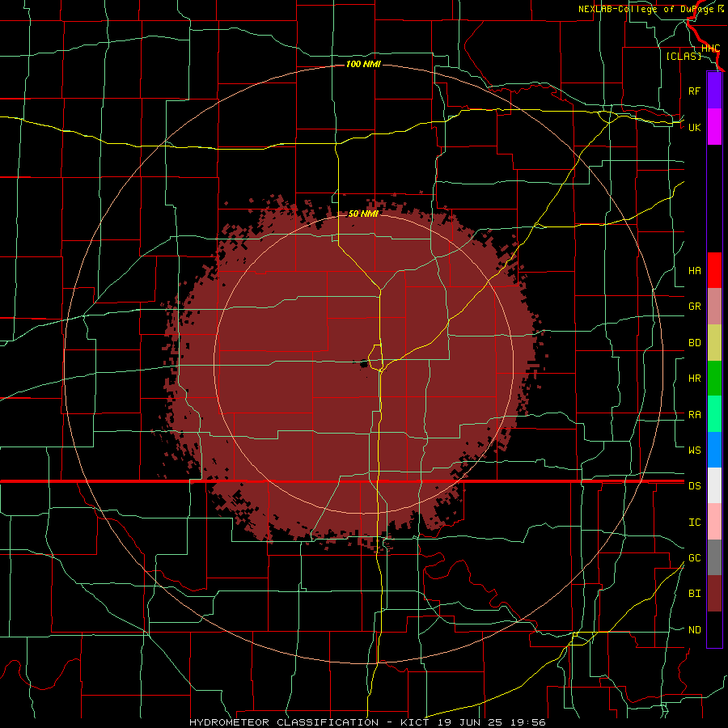Click the GR legend label
Image resolution: width=728 pixels, height=728 pixels.
695,307
